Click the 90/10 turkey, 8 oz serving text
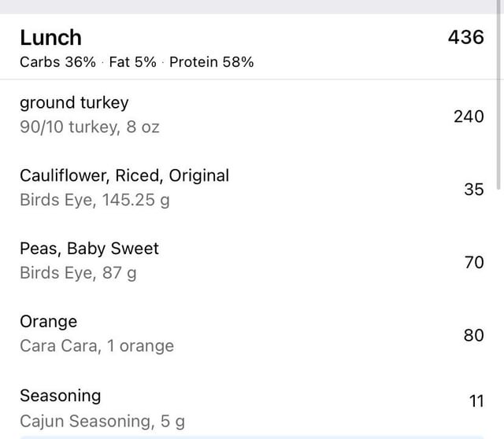This screenshot has width=504, height=439. click(x=89, y=127)
